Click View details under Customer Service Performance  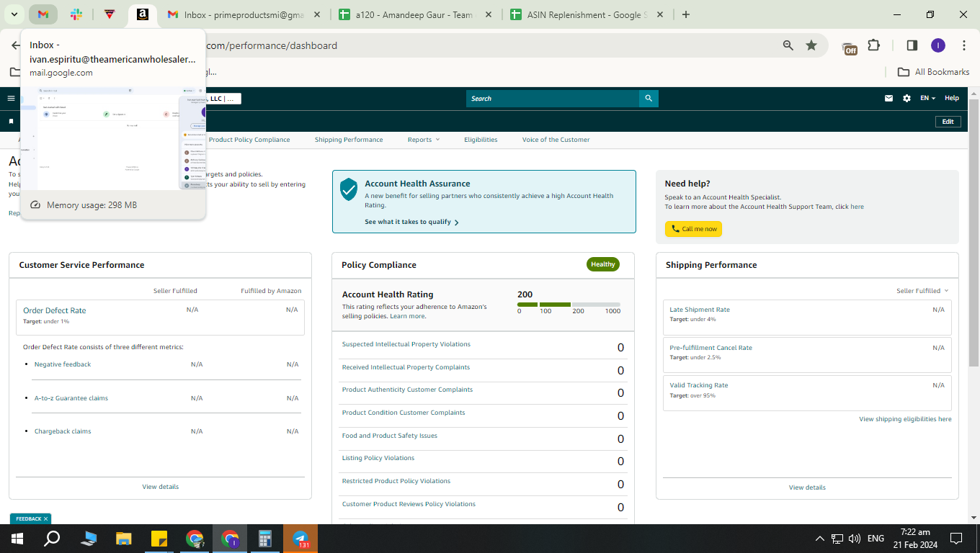pyautogui.click(x=161, y=487)
